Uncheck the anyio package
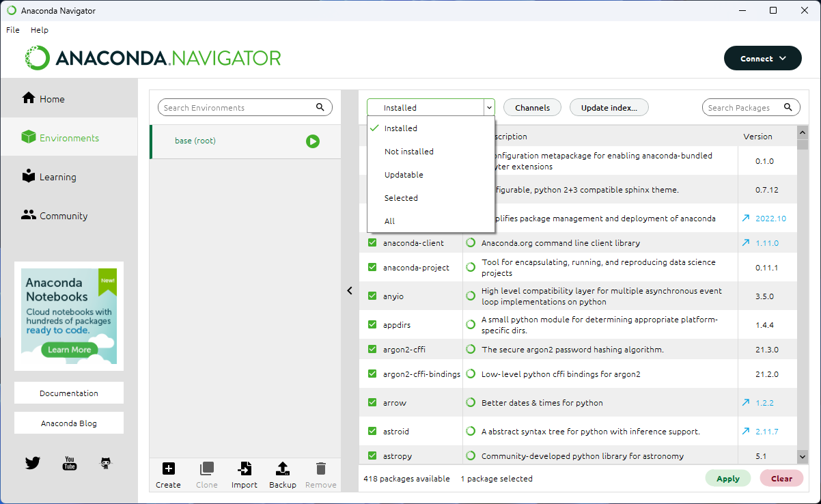The image size is (821, 504). (x=372, y=295)
